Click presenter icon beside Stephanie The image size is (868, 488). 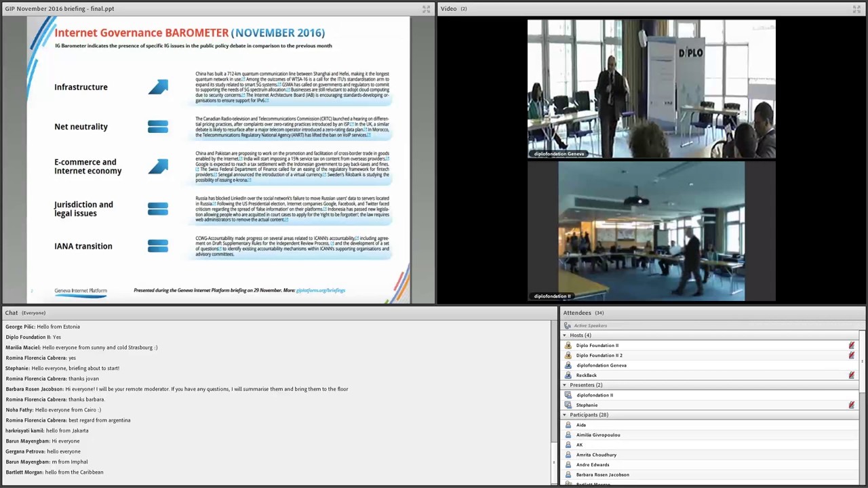pyautogui.click(x=568, y=405)
